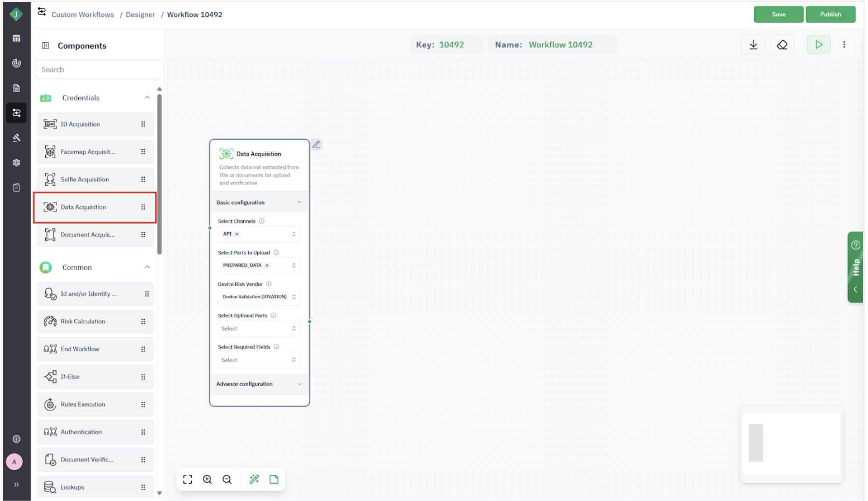Image resolution: width=868 pixels, height=501 pixels.
Task: Click the fit-to-screen canvas icon
Action: (187, 479)
